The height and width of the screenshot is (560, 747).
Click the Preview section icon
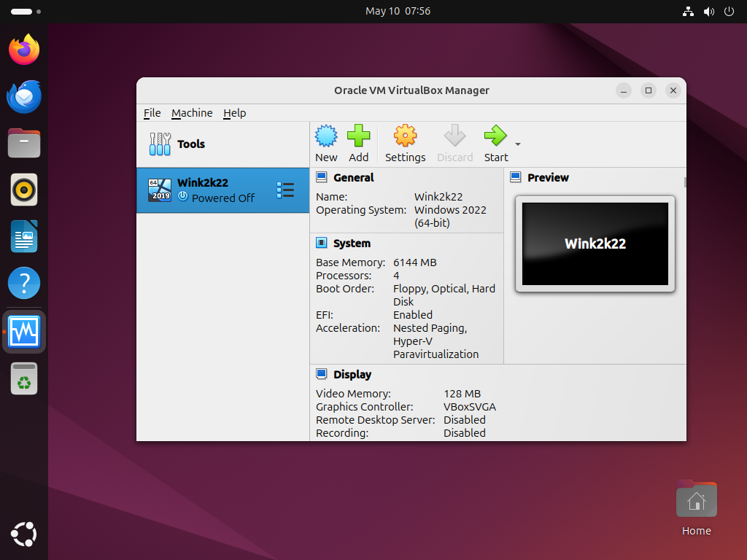(x=516, y=177)
